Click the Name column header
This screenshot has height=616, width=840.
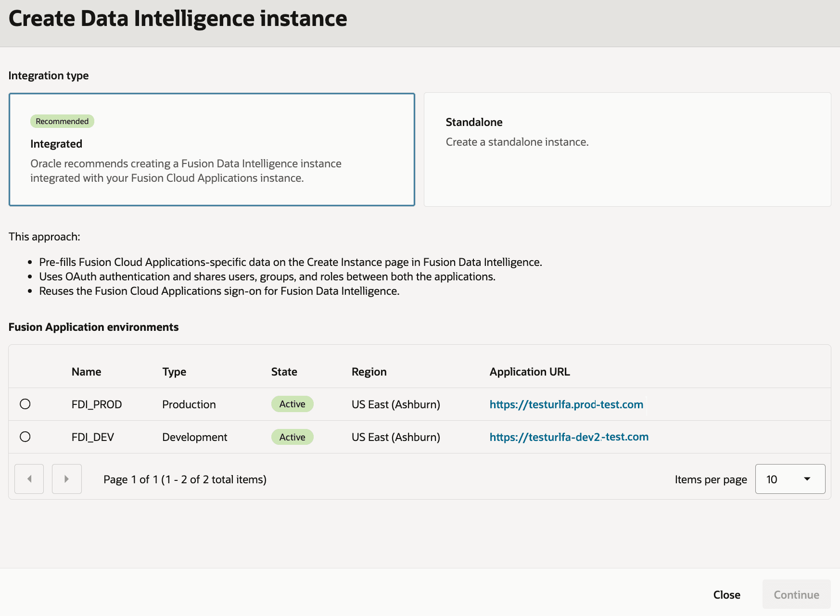point(86,372)
